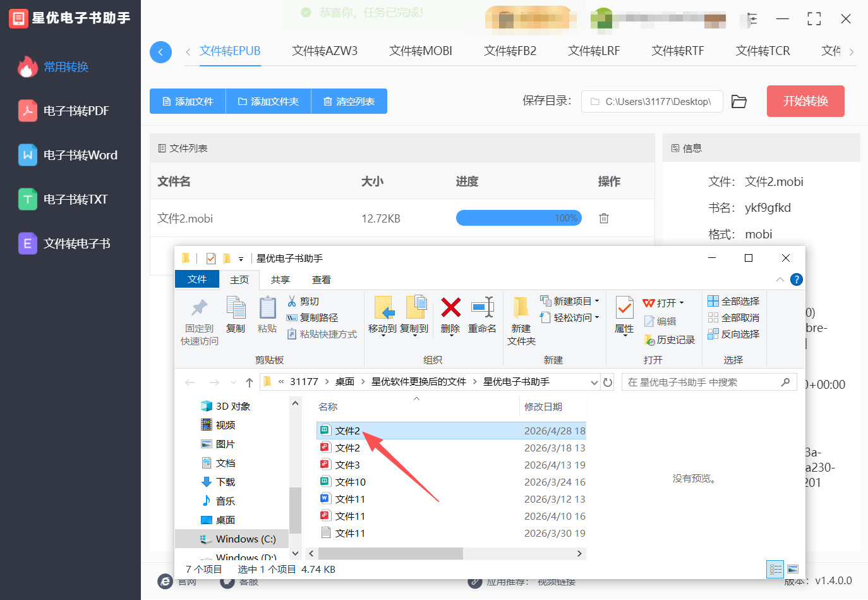Collapse the Explorer ribbon with chevron

point(780,279)
